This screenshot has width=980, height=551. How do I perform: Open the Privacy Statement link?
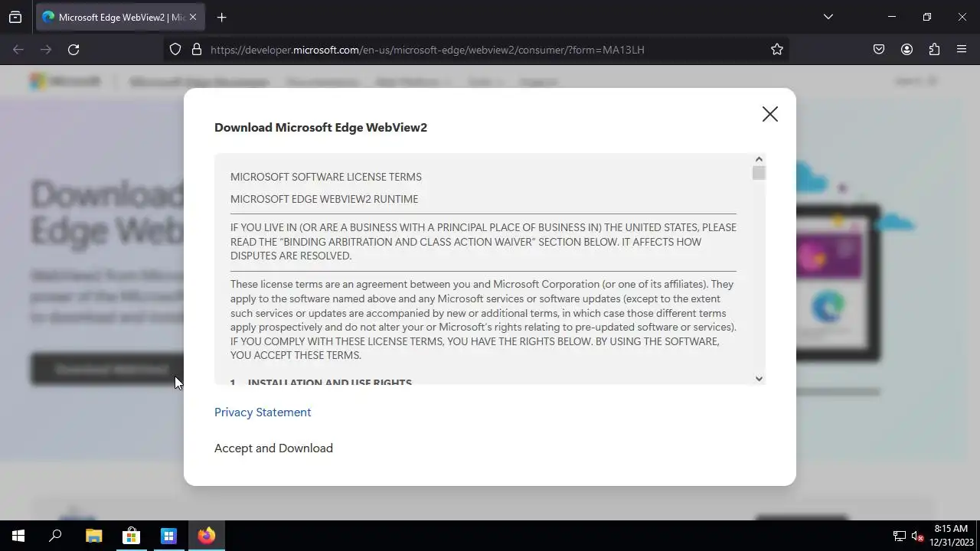point(263,412)
